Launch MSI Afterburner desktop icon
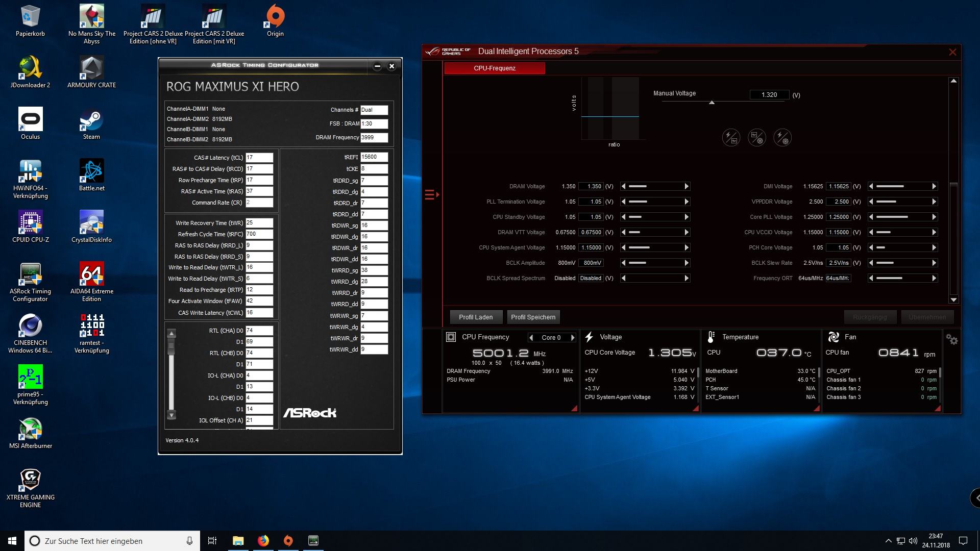The width and height of the screenshot is (980, 551). click(30, 433)
